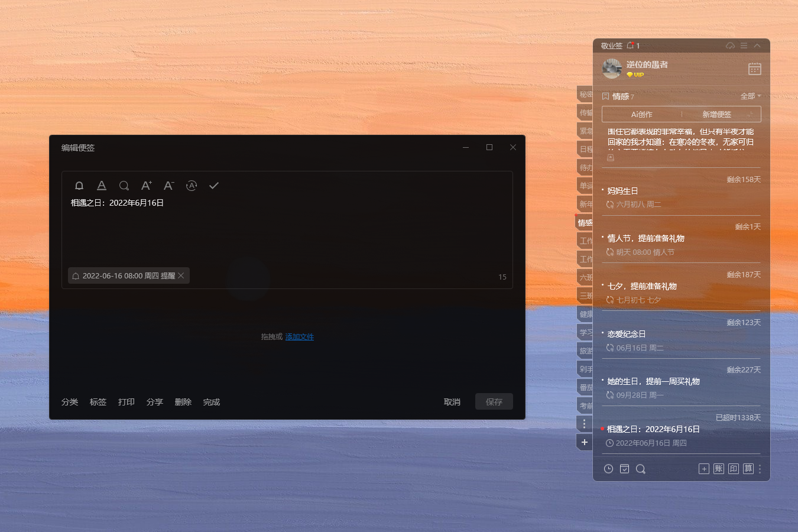This screenshot has height=532, width=798.
Task: Set a reminder using the bell icon
Action: [79, 185]
